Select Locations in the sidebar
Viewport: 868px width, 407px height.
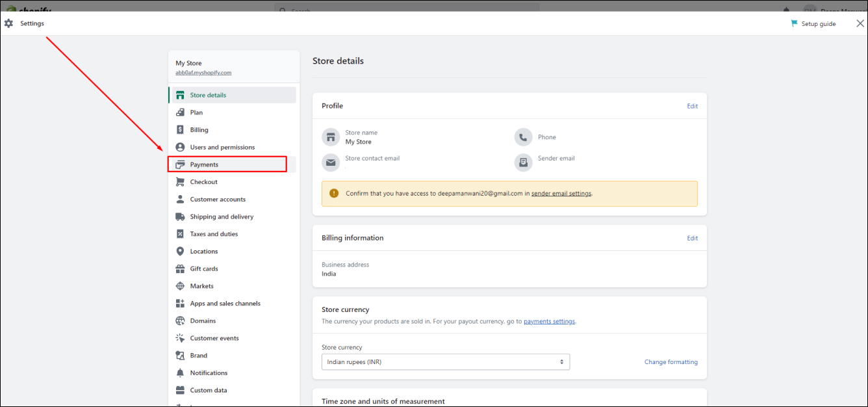[x=233, y=251]
